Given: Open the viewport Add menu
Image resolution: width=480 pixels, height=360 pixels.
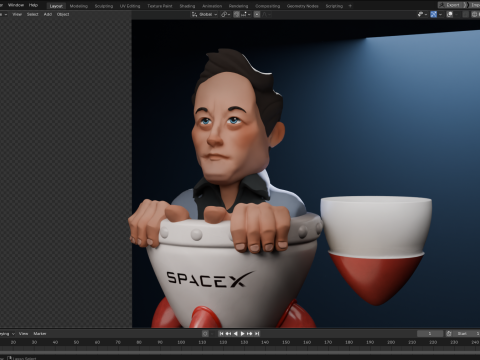Looking at the screenshot, I should click(48, 14).
